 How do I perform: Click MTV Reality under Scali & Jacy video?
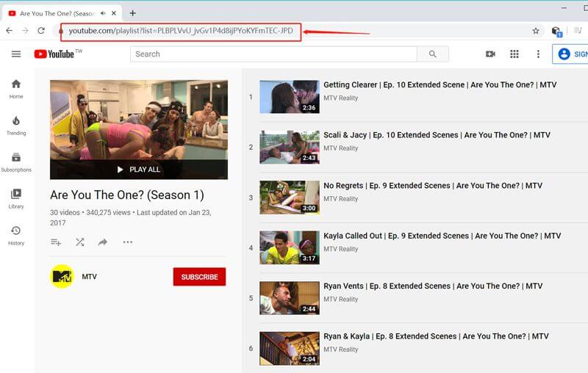coord(341,148)
